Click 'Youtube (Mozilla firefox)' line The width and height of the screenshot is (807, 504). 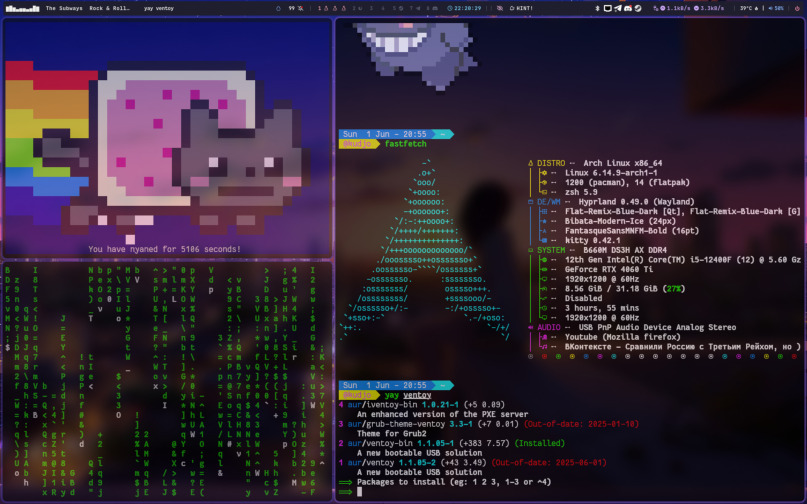623,337
